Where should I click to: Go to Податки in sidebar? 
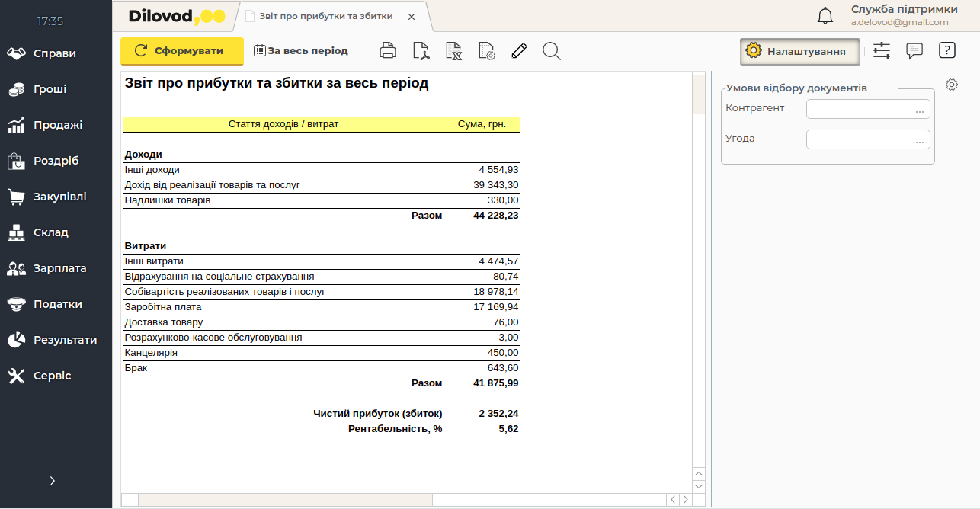coord(56,304)
